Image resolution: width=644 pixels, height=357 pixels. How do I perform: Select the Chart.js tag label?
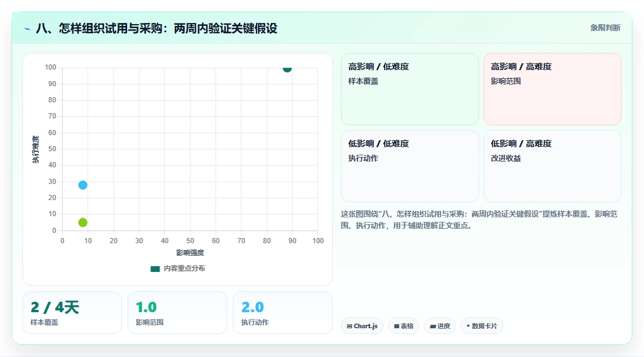[x=366, y=326]
